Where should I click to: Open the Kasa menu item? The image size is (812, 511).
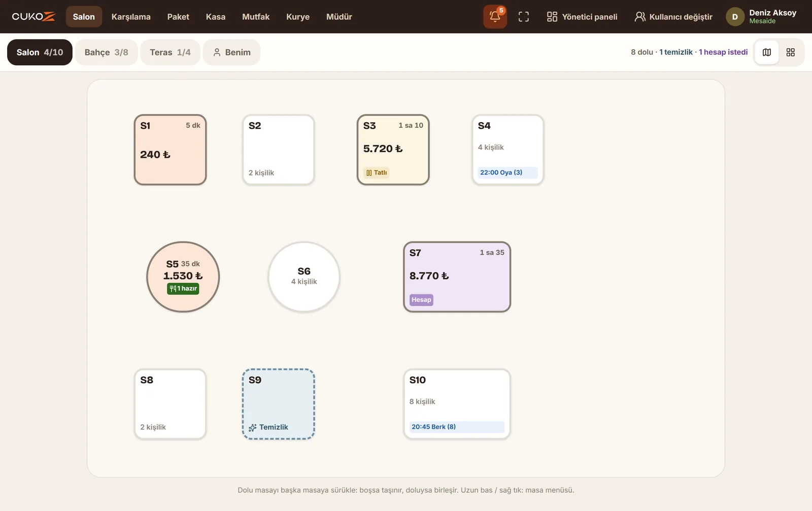pyautogui.click(x=216, y=17)
